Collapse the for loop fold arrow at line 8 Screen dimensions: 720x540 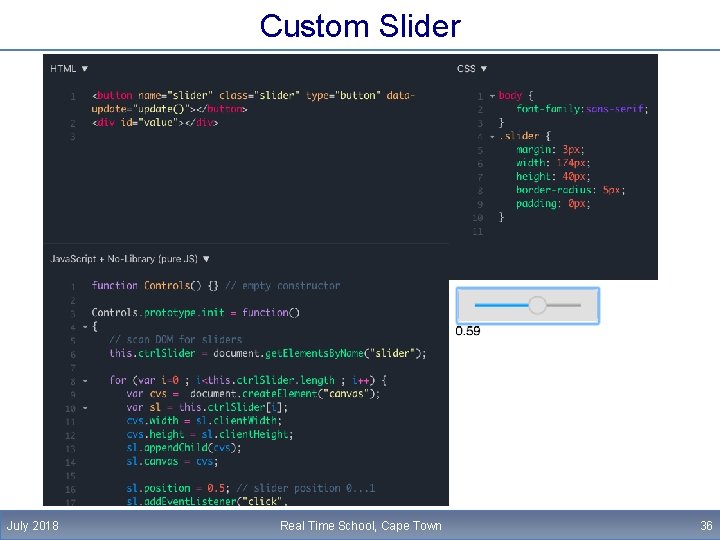click(85, 381)
